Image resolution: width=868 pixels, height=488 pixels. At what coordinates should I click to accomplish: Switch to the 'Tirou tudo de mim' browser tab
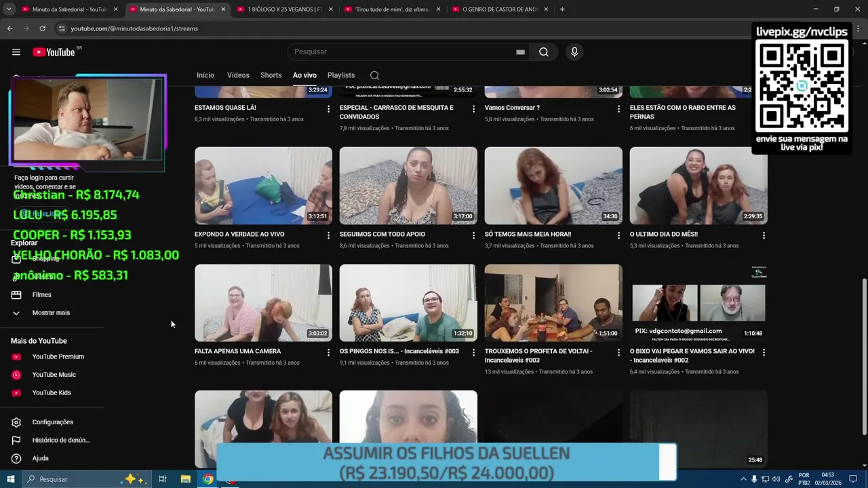pyautogui.click(x=391, y=9)
